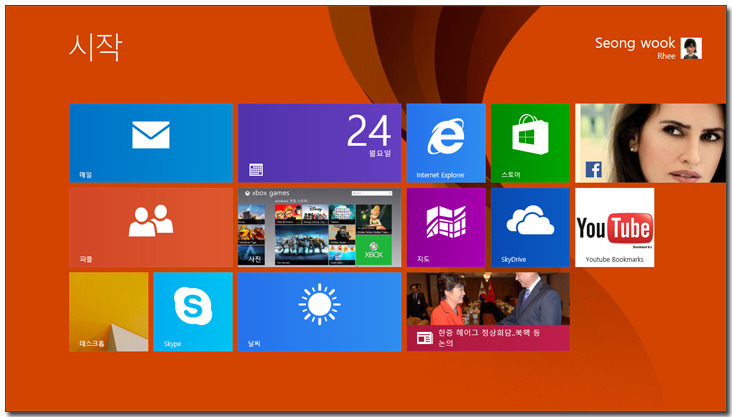Open the Mail (메일) tile

[150, 142]
